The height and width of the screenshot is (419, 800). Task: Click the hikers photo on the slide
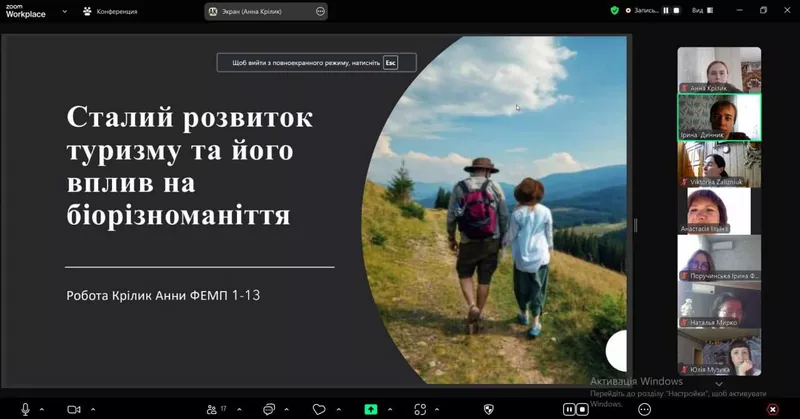pyautogui.click(x=494, y=210)
